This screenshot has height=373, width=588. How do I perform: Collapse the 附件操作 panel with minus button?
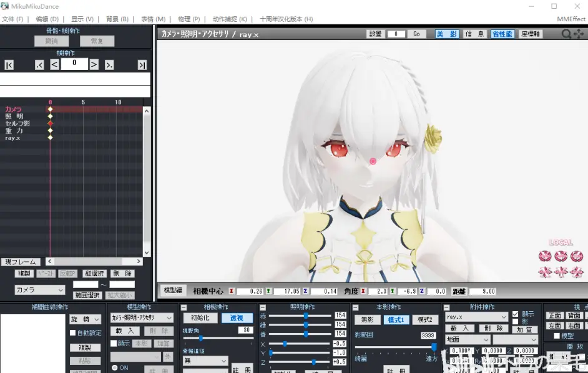coord(447,307)
